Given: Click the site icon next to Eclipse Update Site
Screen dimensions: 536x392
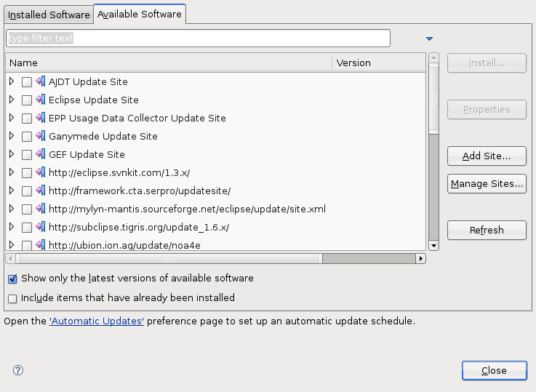Looking at the screenshot, I should pos(41,100).
